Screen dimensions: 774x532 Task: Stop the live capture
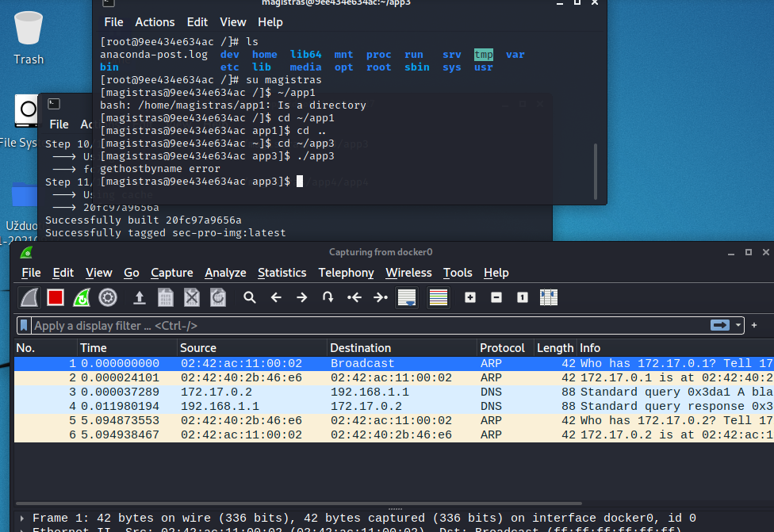(x=56, y=297)
